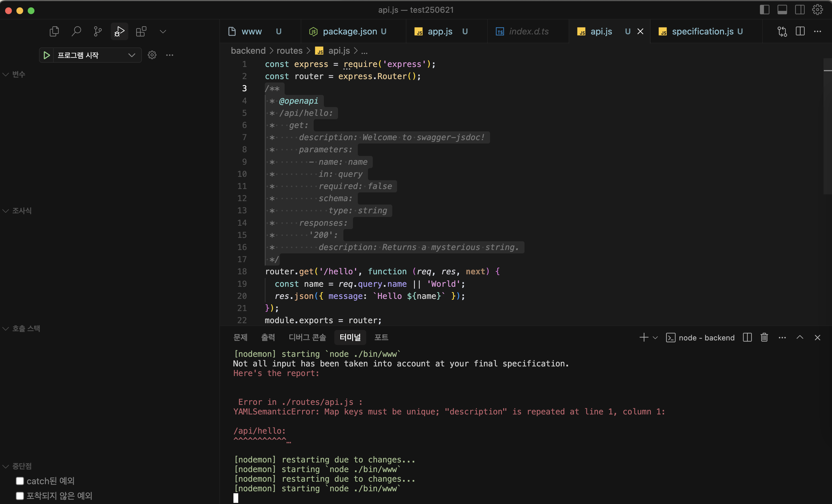Create a new terminal with plus icon

pyautogui.click(x=643, y=338)
